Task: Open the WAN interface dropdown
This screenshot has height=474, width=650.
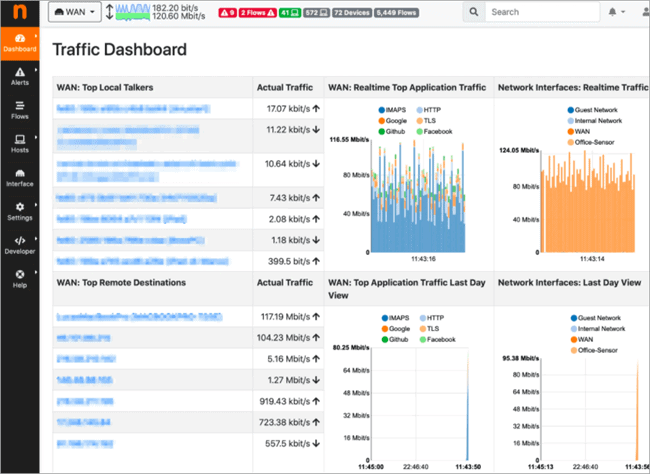Action: pos(75,12)
